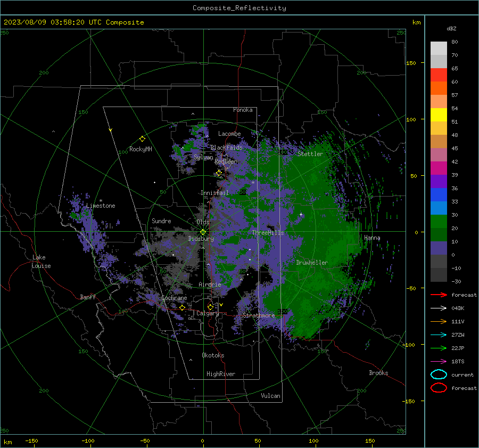
Task: Click the RedDeer city label
Action: tap(226, 161)
